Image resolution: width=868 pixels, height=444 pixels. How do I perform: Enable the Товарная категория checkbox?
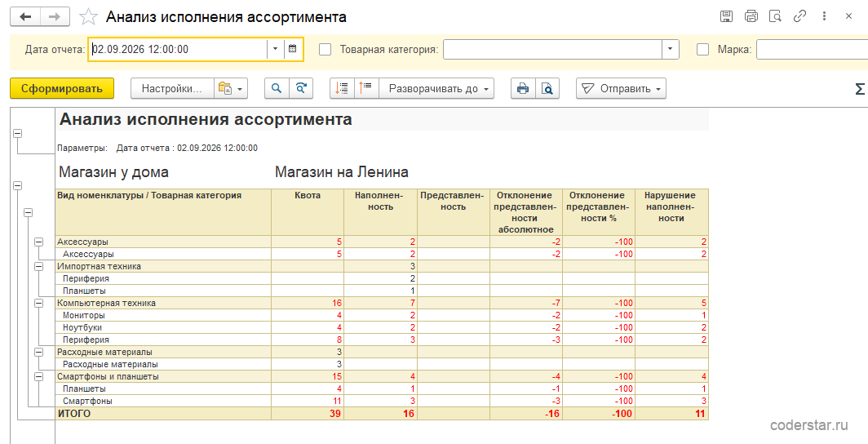[325, 49]
